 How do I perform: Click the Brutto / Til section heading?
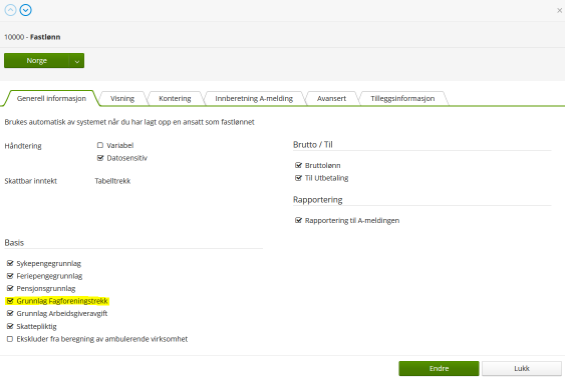313,145
